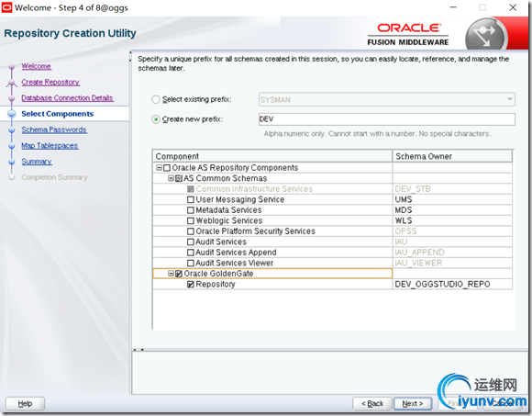Uncheck the Repository checkbox

[191, 285]
